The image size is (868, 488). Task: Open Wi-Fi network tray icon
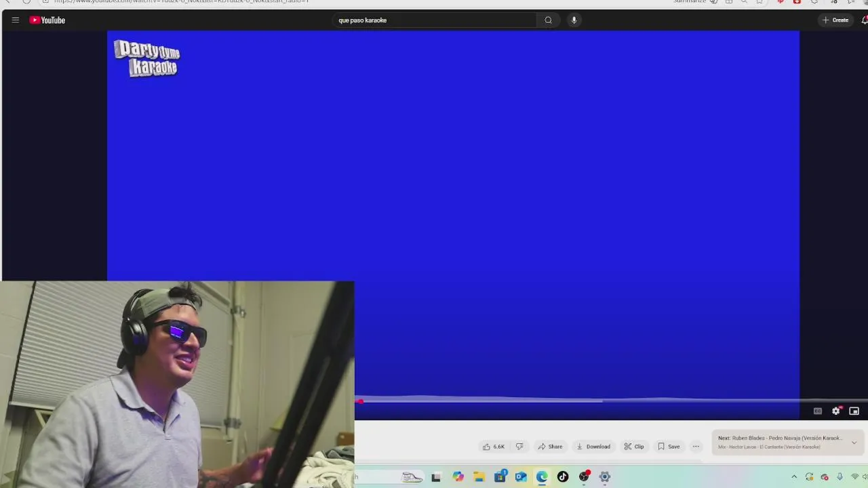click(x=855, y=477)
